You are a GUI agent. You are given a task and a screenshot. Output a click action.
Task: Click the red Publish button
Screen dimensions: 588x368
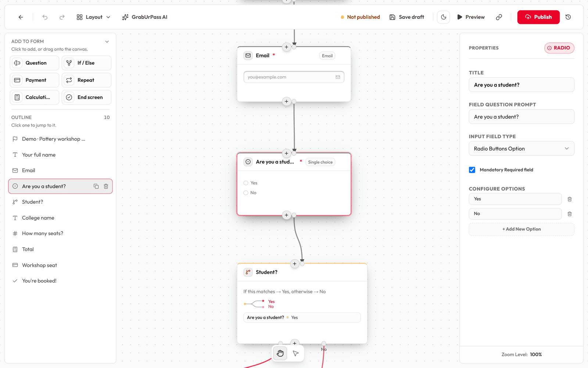click(x=538, y=17)
